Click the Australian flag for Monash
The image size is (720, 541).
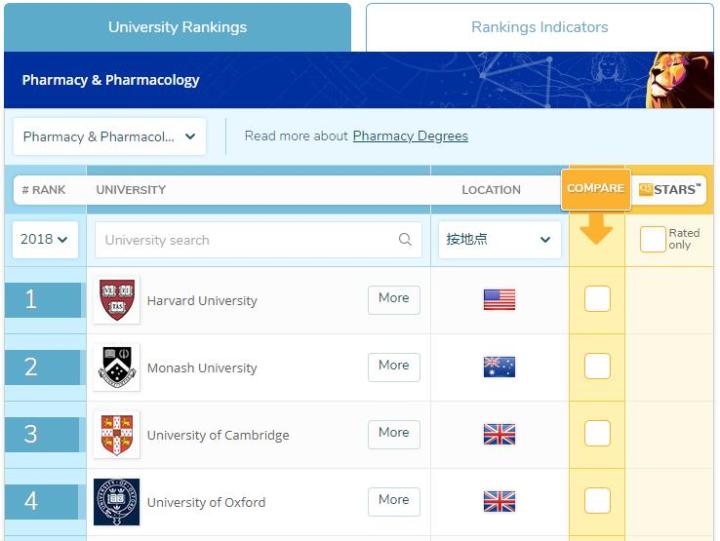tap(499, 366)
